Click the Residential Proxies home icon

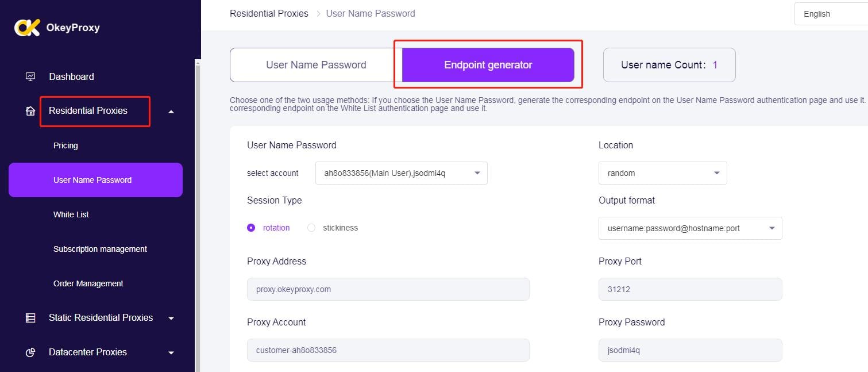30,111
